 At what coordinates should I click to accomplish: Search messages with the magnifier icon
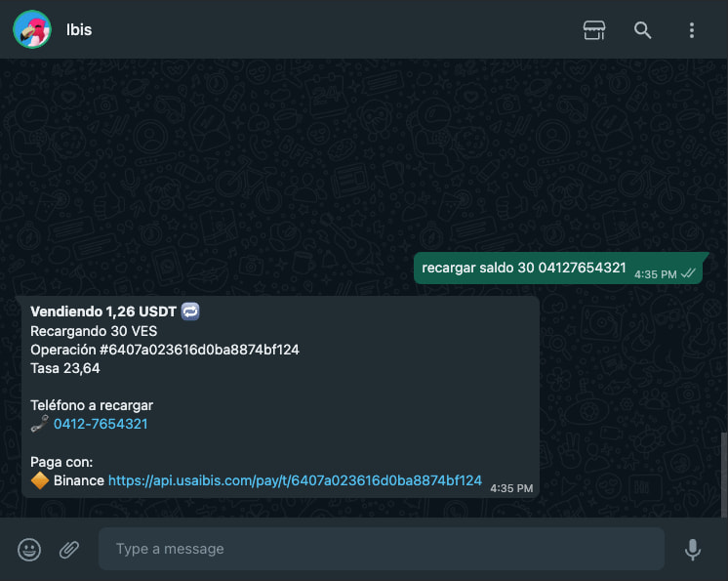[x=642, y=30]
